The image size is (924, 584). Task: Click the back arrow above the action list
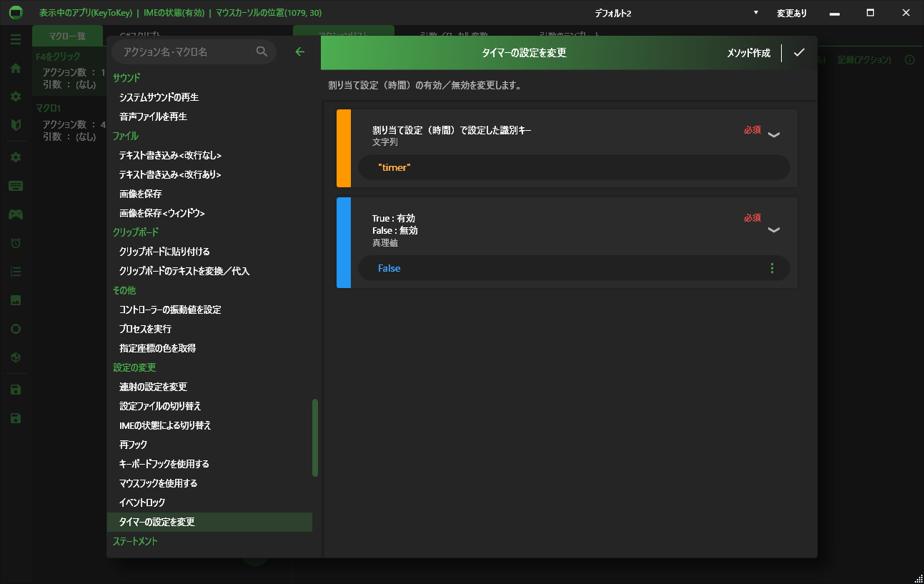pos(299,51)
